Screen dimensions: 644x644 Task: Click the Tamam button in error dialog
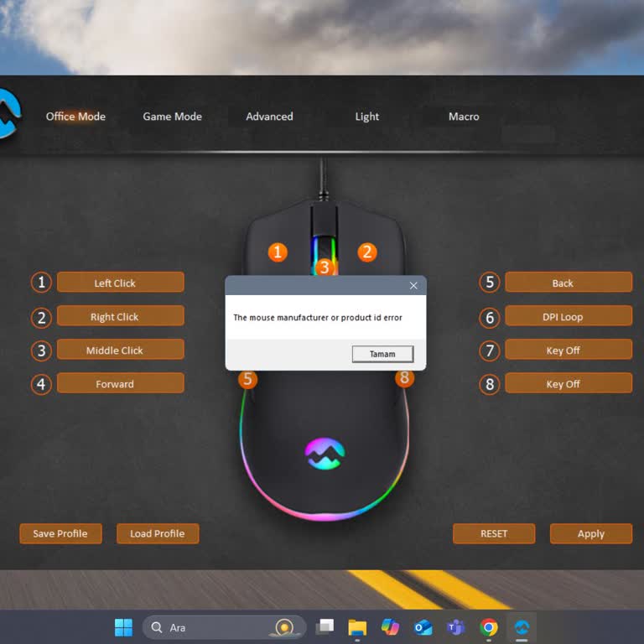pos(382,354)
